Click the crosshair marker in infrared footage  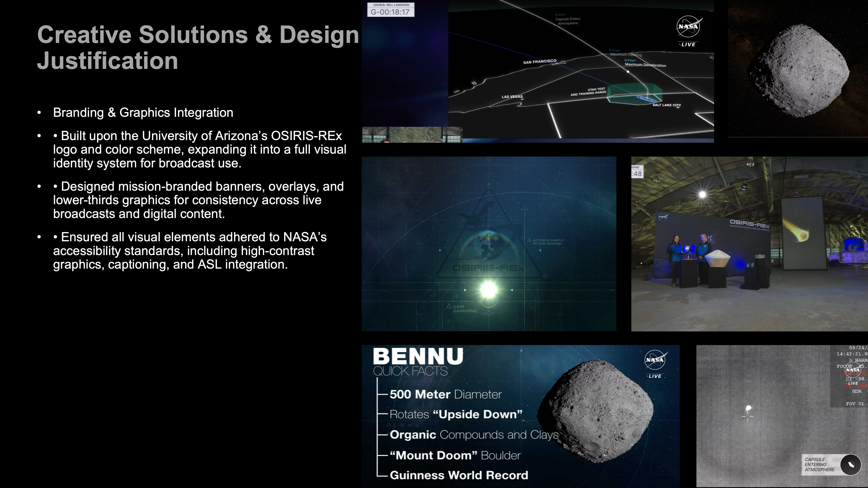tap(747, 417)
